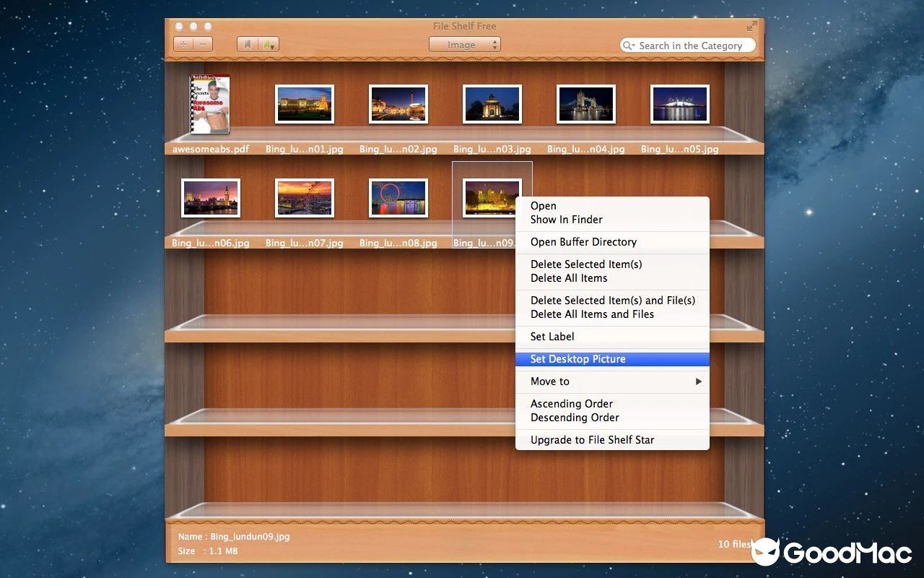
Task: Click the File Shelf Free window title
Action: [x=464, y=26]
